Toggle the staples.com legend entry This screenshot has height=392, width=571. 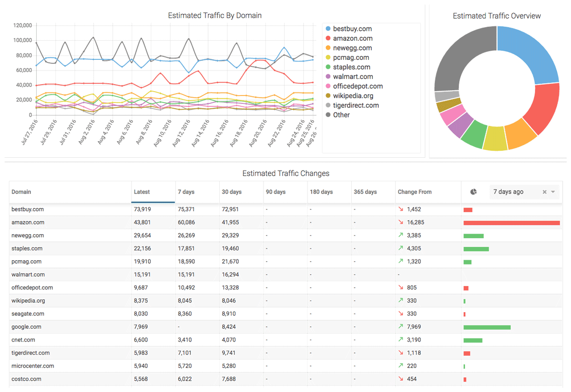[x=348, y=67]
